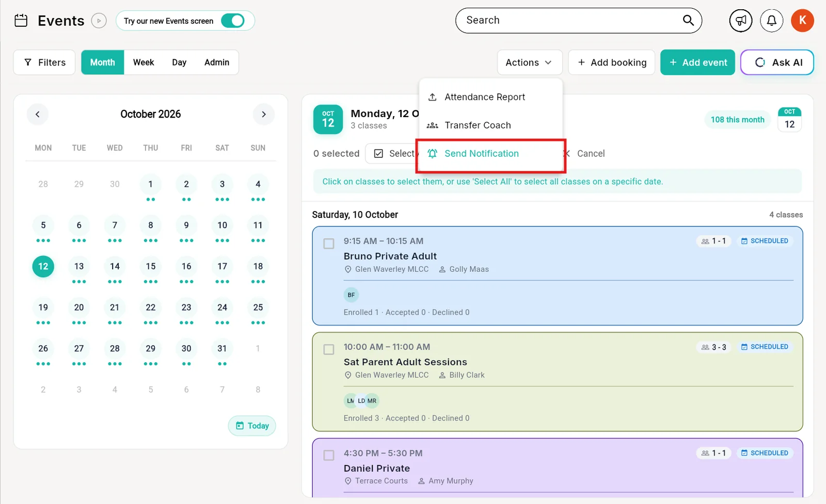Switch to the Admin tab
This screenshot has height=504, width=826.
[217, 62]
